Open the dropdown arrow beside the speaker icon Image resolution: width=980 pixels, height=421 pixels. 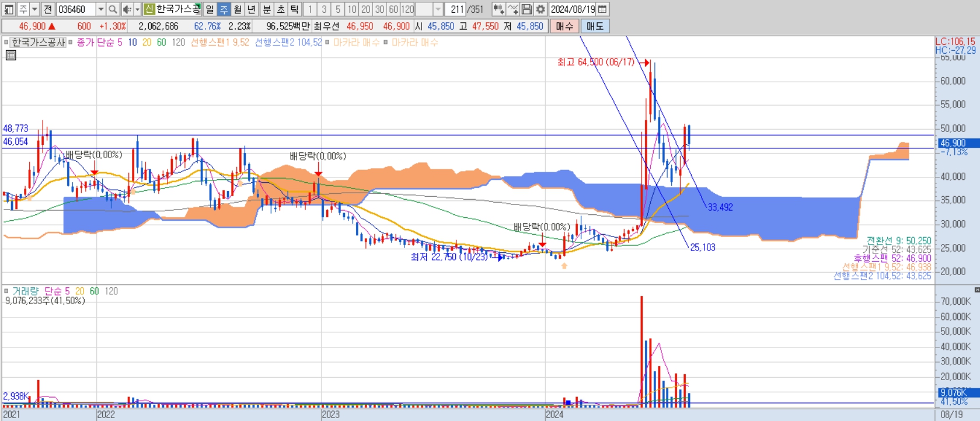[x=138, y=9]
